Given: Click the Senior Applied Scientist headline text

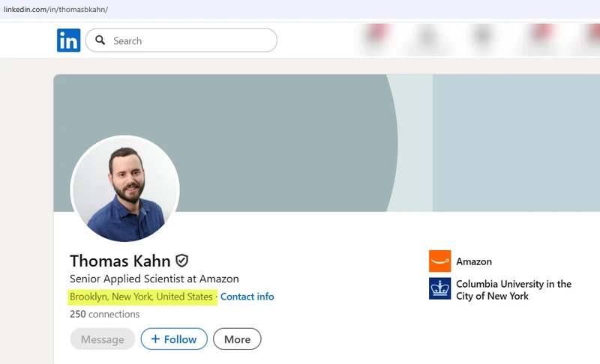Looking at the screenshot, I should [x=154, y=279].
